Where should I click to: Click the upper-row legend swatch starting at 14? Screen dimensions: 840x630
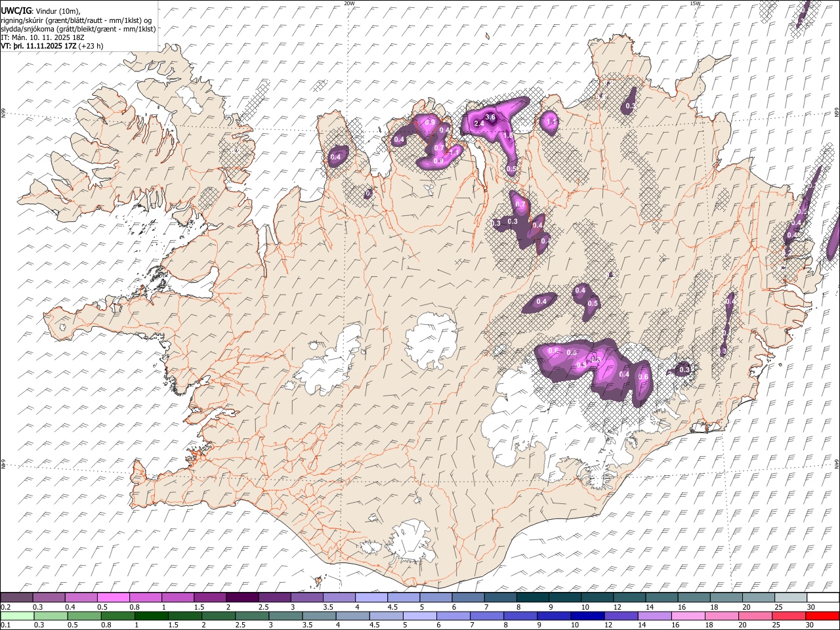tap(661, 597)
